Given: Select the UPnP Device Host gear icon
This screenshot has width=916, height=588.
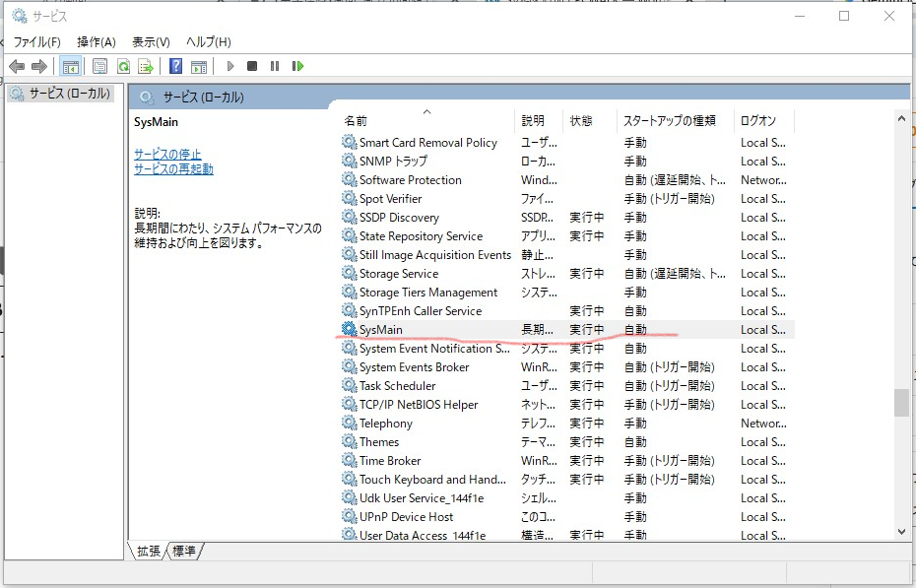Looking at the screenshot, I should pos(350,515).
